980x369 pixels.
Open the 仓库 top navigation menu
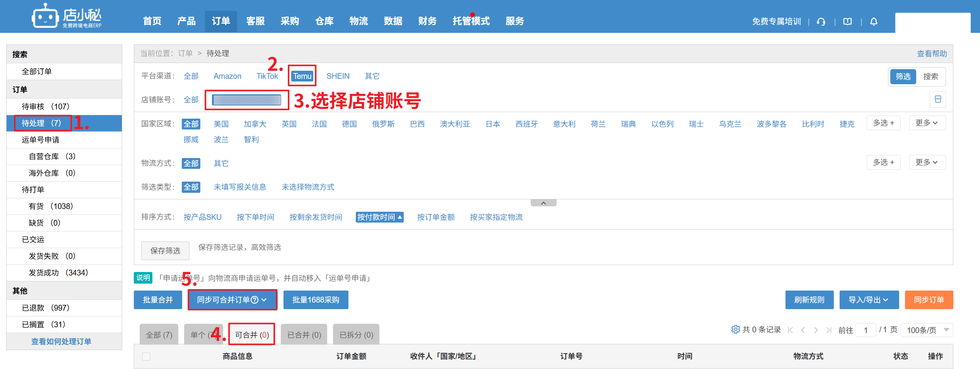tap(324, 21)
